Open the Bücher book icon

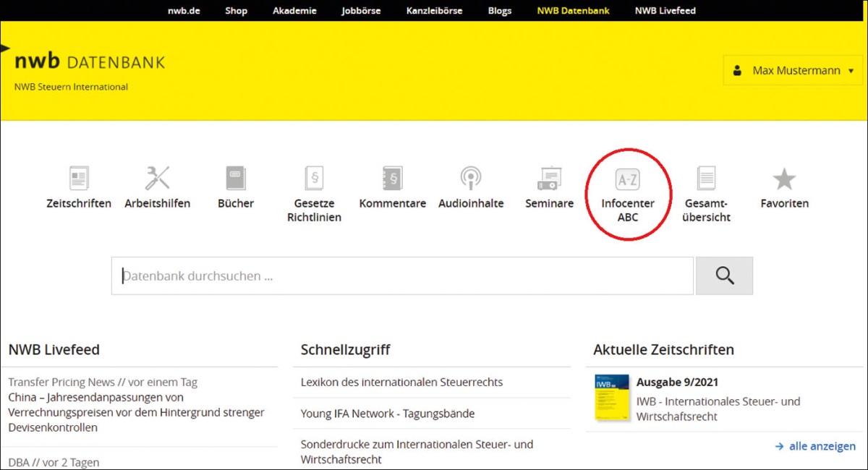pos(236,178)
